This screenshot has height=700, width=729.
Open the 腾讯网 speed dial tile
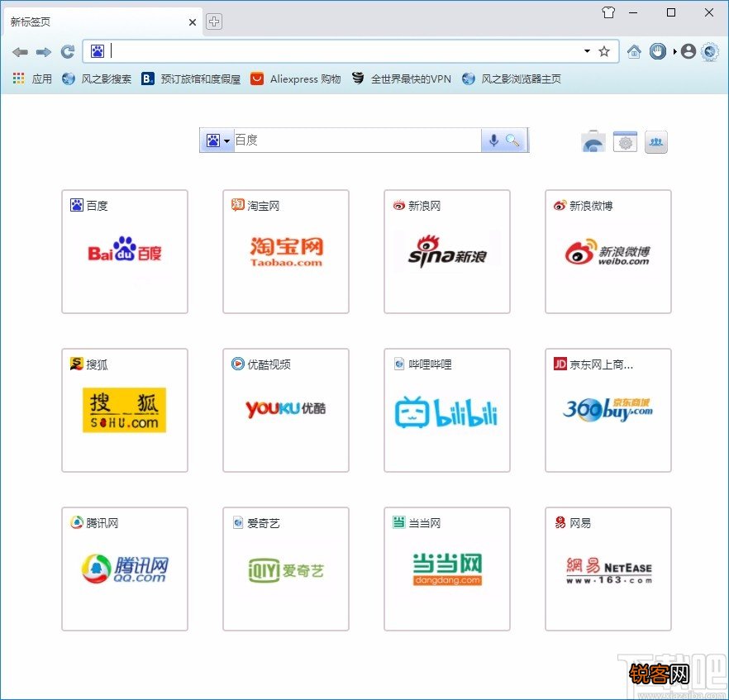click(125, 569)
